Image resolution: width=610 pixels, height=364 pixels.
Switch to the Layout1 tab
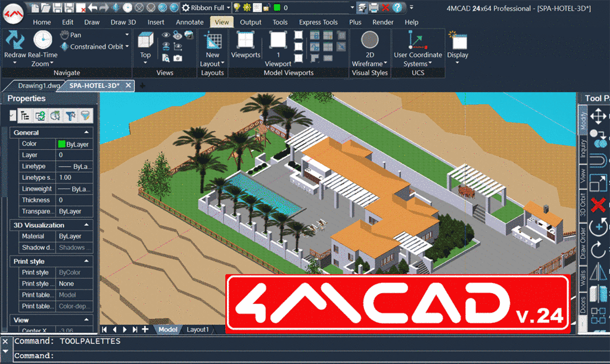[198, 329]
